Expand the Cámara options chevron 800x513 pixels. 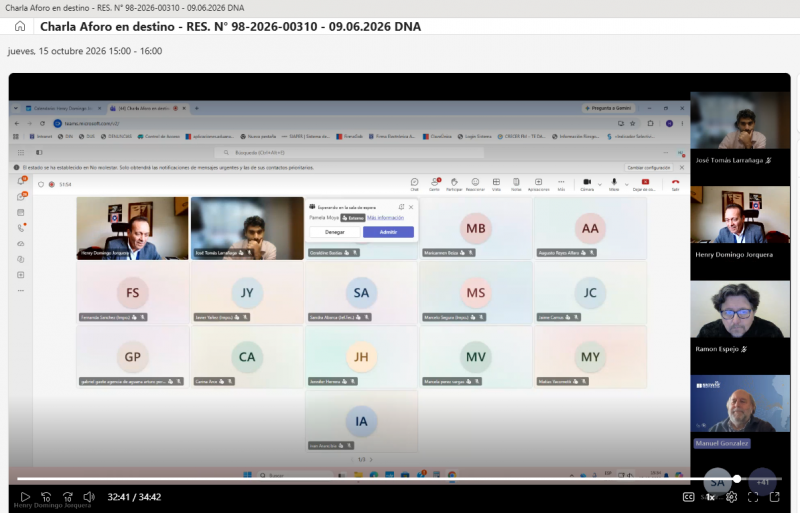click(599, 184)
